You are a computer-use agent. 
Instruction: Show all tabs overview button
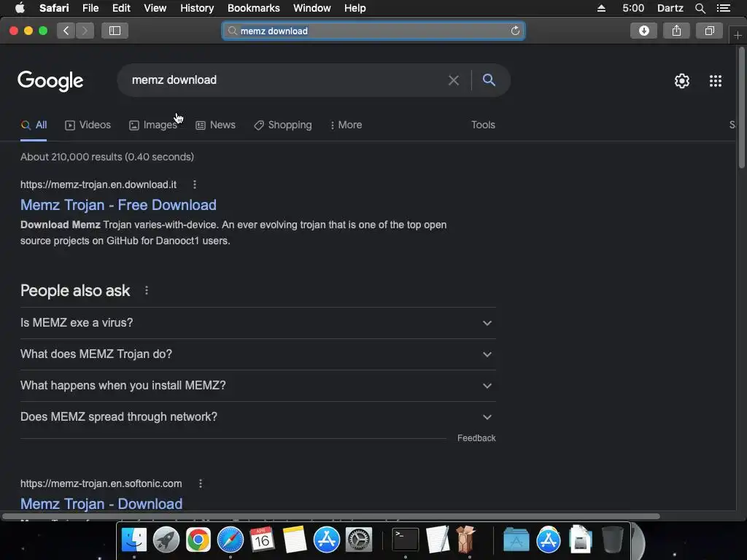[709, 31]
